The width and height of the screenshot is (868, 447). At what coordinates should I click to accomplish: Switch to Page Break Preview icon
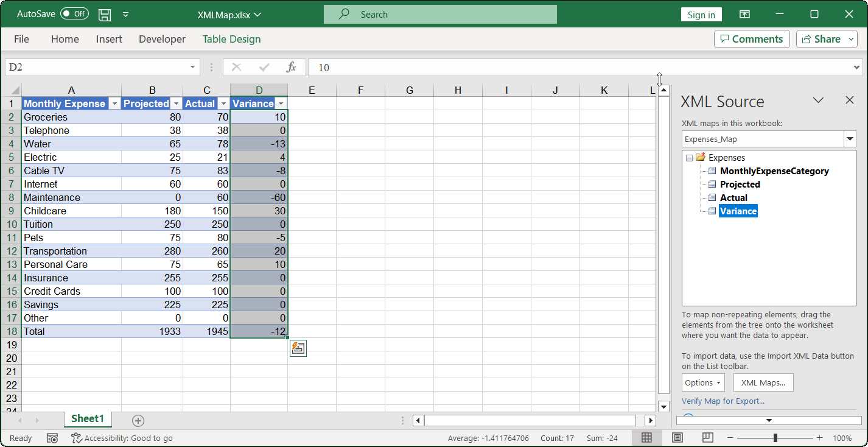[x=707, y=438]
